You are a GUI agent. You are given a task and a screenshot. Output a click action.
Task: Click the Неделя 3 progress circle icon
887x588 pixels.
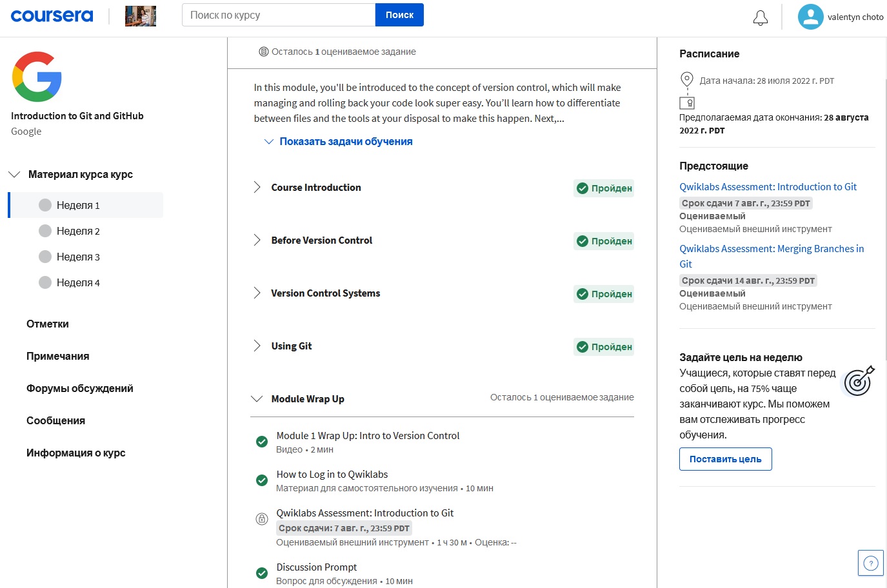pos(45,257)
